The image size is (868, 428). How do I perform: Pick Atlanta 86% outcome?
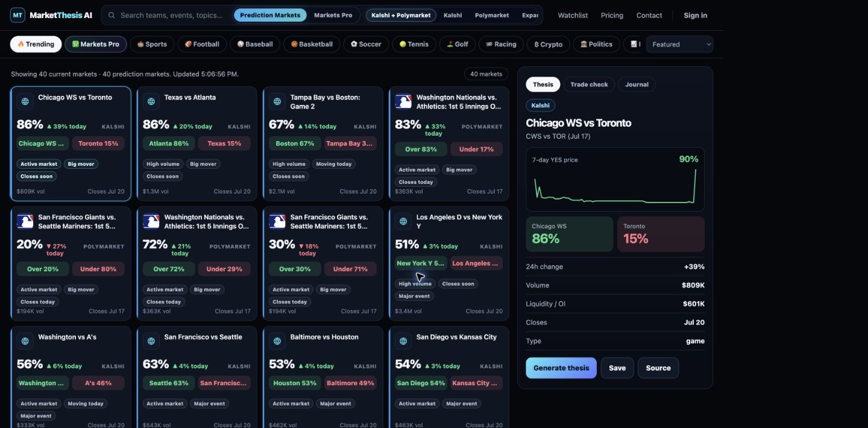point(169,143)
